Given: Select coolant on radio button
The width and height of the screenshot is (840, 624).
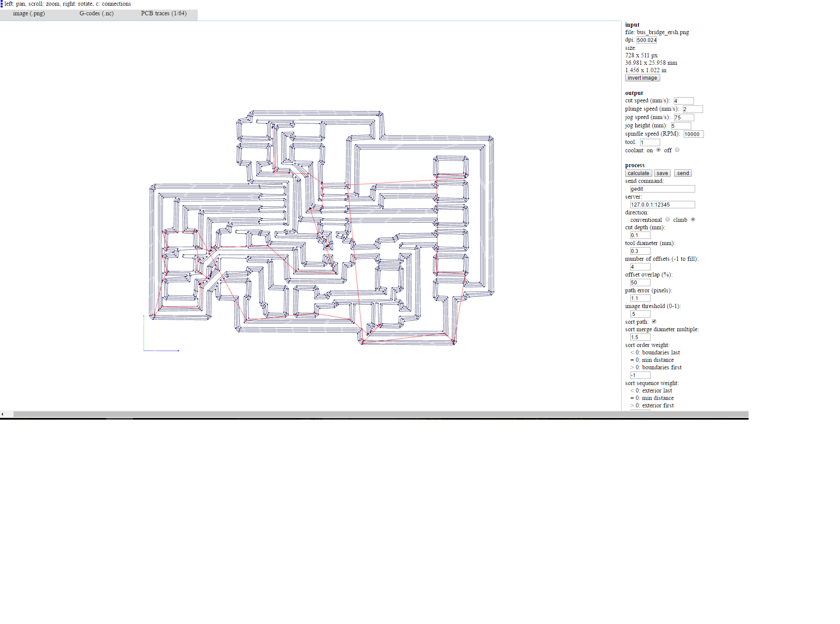Looking at the screenshot, I should click(x=658, y=150).
